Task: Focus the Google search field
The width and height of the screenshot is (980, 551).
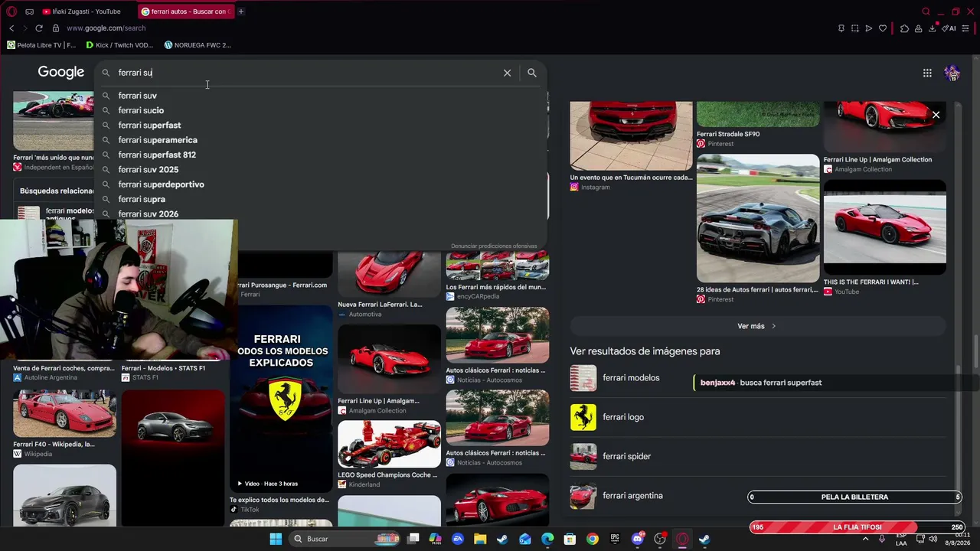Action: [x=306, y=73]
